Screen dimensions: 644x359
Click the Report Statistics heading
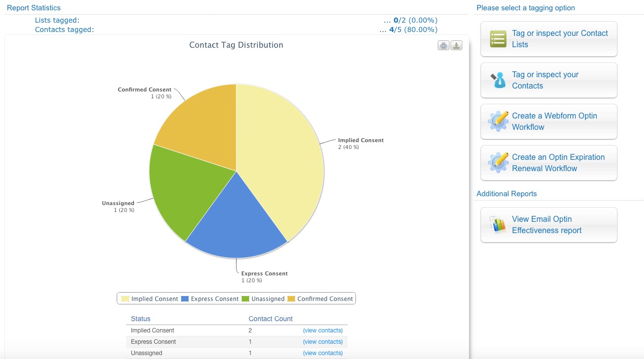(x=34, y=8)
